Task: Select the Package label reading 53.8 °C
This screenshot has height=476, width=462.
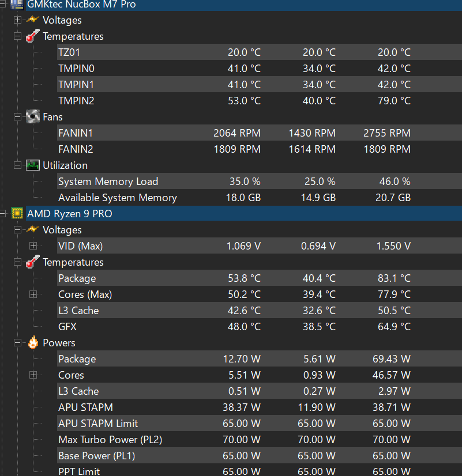Action: 77,278
